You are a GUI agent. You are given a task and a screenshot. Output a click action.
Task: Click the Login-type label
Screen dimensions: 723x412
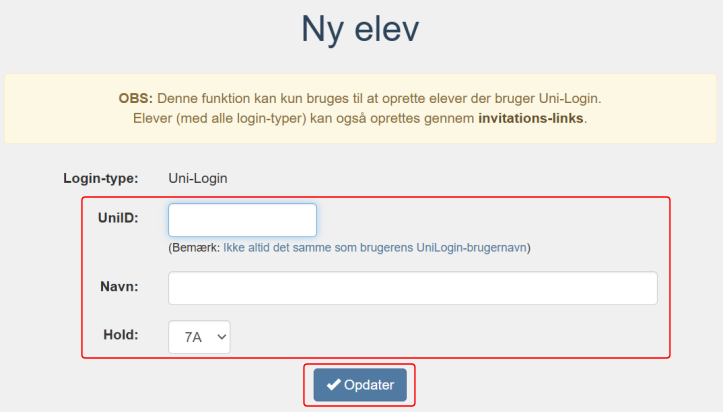[101, 178]
